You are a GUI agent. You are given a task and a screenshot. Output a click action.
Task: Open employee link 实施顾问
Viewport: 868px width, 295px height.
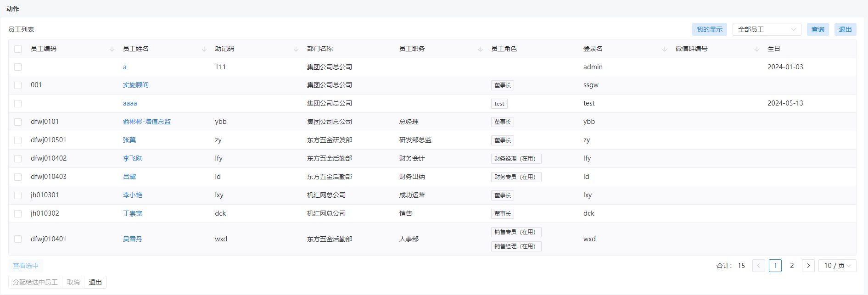(136, 85)
